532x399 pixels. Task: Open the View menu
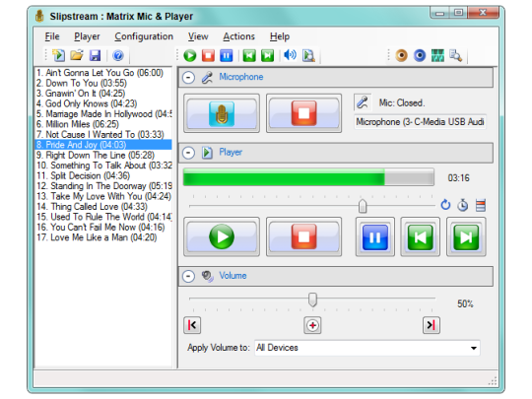(x=198, y=36)
